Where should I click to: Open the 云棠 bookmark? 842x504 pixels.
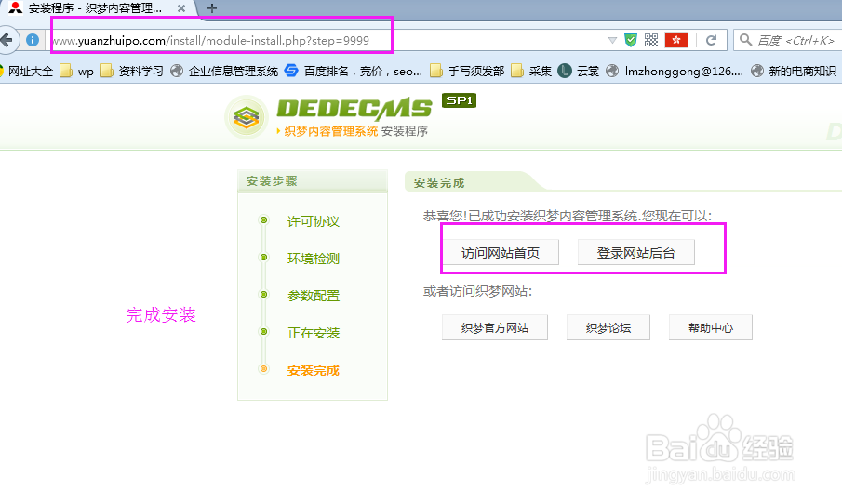click(x=579, y=72)
